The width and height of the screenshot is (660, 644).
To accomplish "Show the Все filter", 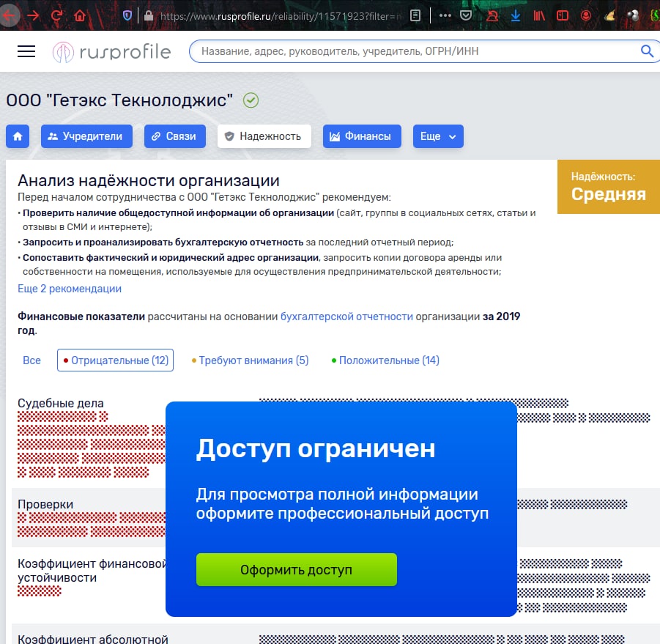I will (x=31, y=360).
